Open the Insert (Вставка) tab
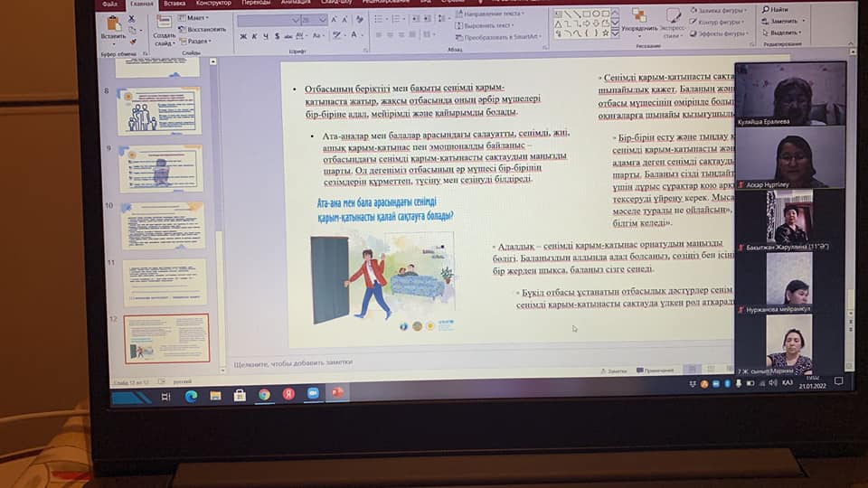 coord(175,4)
